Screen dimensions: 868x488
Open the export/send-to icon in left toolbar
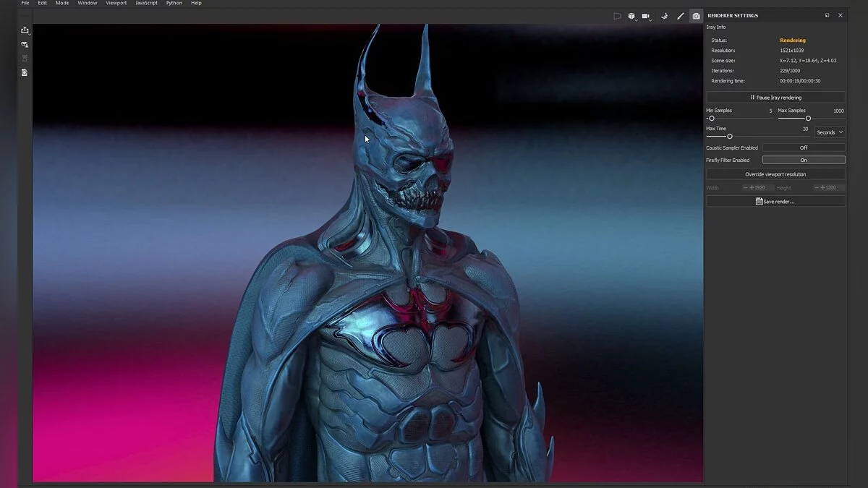pos(25,30)
